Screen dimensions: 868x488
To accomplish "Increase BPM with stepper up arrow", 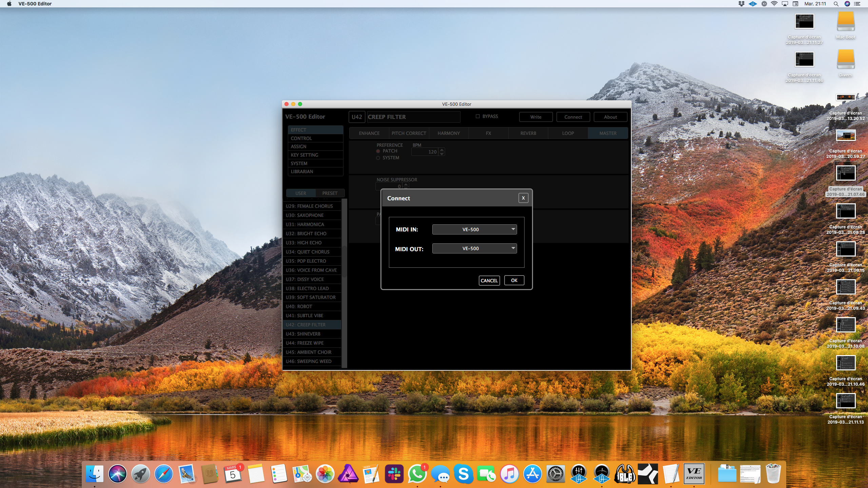I will pos(441,150).
